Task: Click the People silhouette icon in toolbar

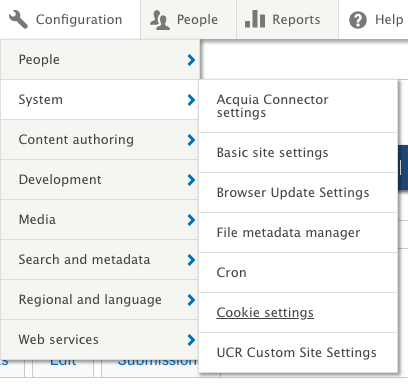Action: (x=160, y=20)
